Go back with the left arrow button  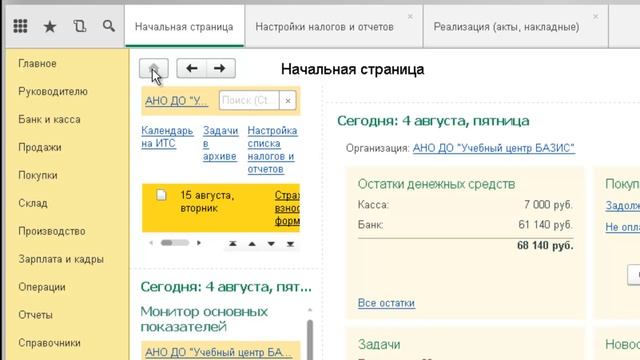pos(191,68)
